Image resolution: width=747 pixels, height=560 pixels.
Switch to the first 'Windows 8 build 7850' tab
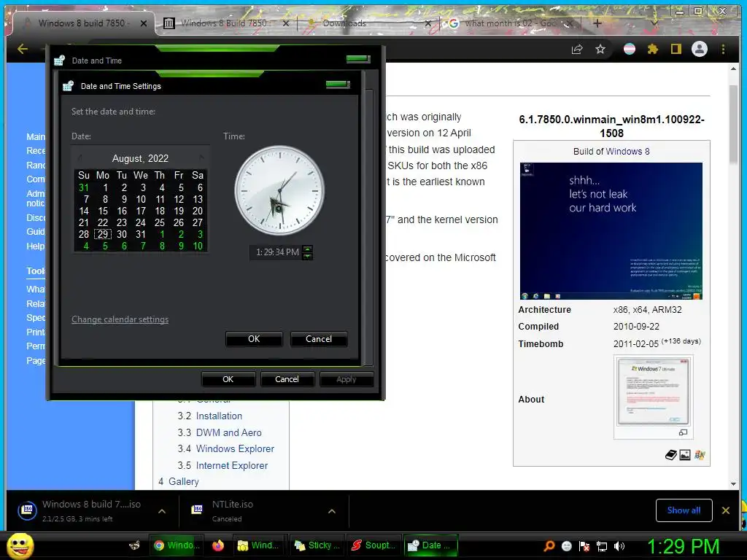point(84,23)
